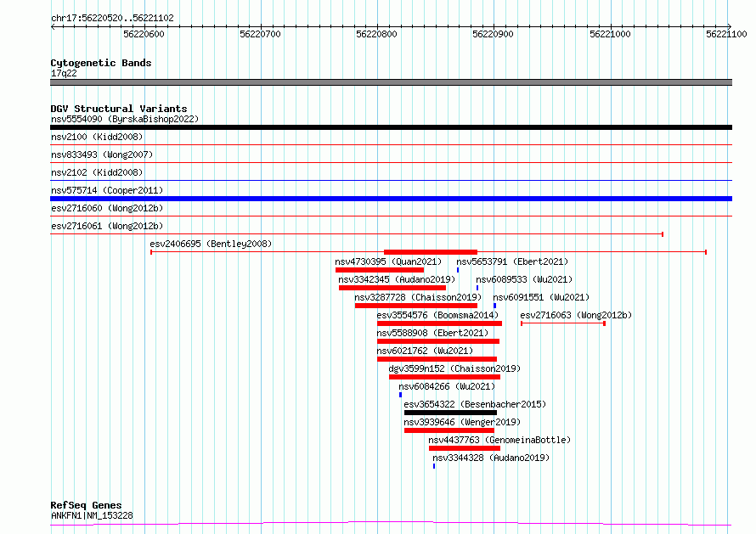This screenshot has height=534, width=756.
Task: Click nsv4437763 (GenomeinaBottle) label
Action: pos(499,440)
